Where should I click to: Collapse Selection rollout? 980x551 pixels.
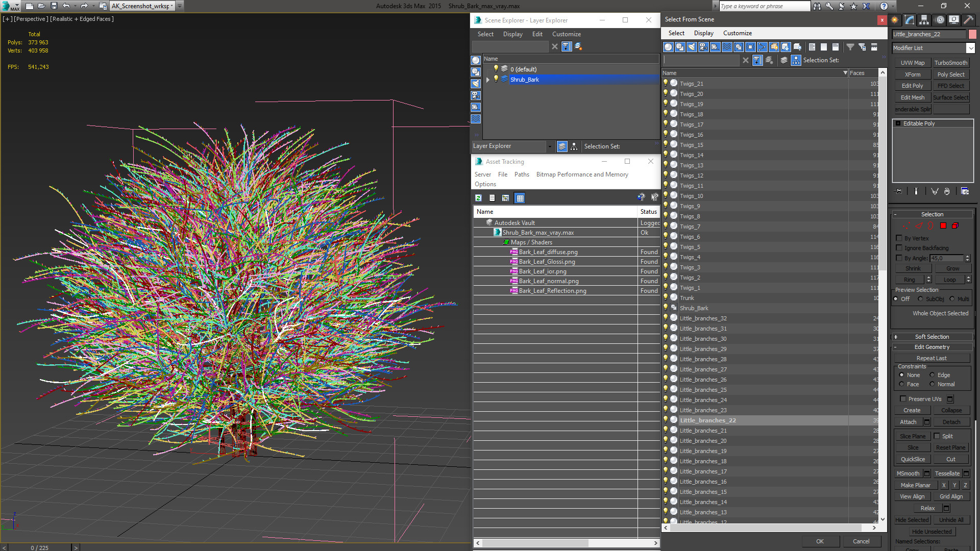(x=932, y=214)
